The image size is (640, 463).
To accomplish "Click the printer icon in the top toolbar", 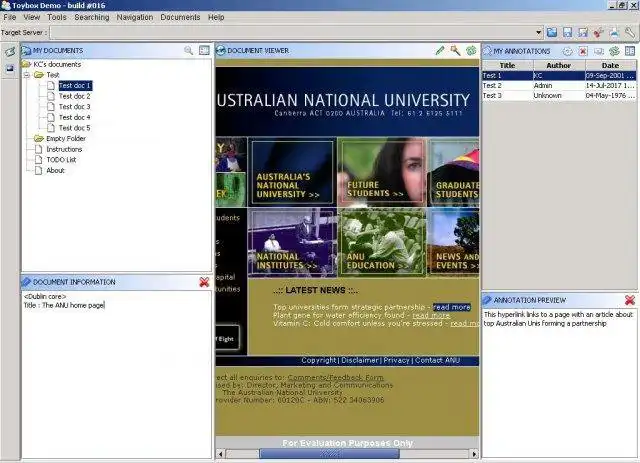I will click(x=614, y=32).
